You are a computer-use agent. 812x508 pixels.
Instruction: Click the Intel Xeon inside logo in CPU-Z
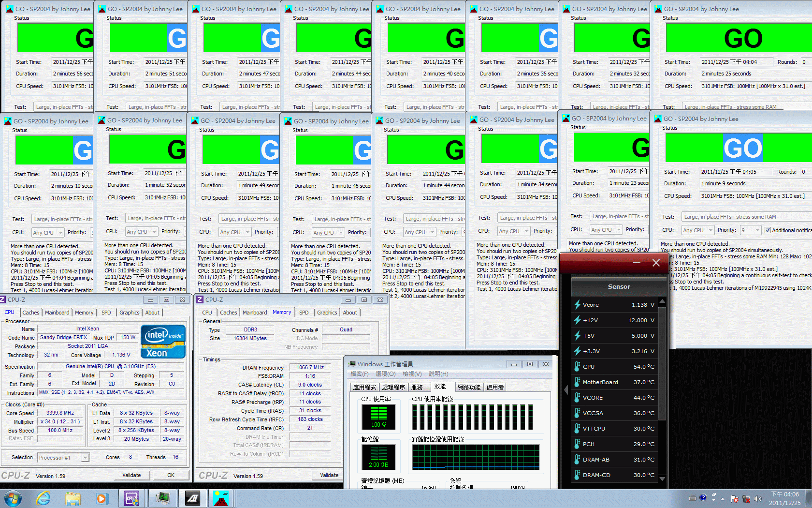163,342
